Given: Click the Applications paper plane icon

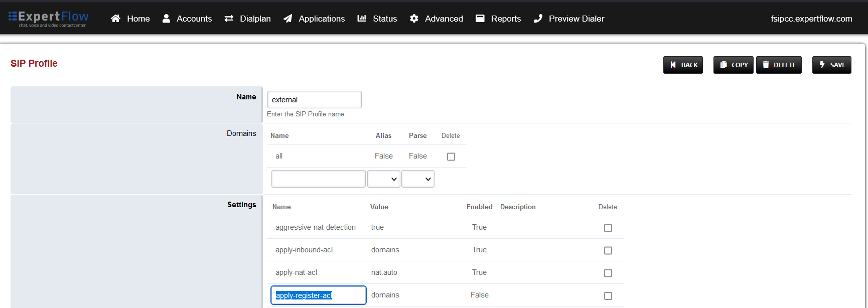Looking at the screenshot, I should click(287, 19).
